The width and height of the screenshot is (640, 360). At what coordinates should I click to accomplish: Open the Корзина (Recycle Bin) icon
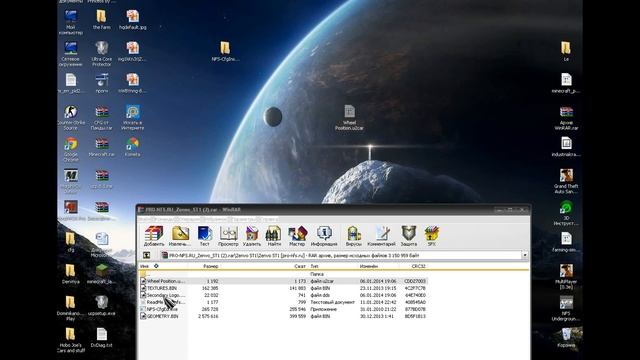tap(566, 338)
